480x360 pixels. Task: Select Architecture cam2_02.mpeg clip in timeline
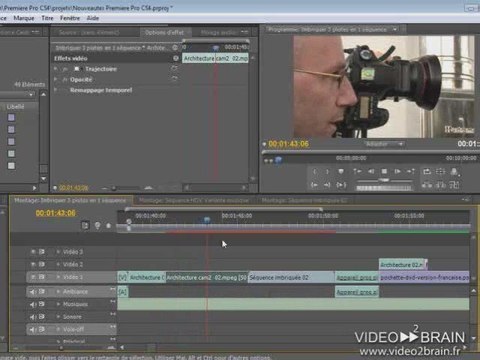(x=207, y=277)
